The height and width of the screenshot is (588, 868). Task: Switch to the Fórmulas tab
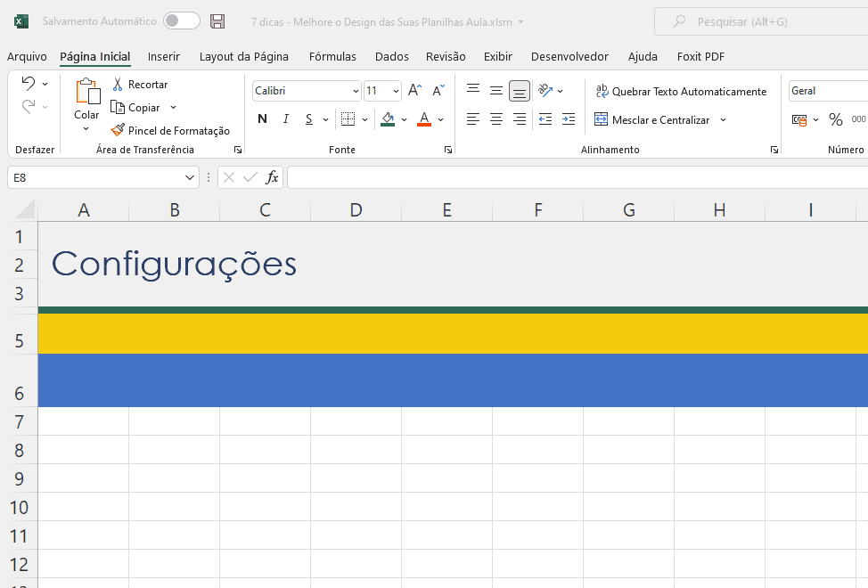pos(332,57)
